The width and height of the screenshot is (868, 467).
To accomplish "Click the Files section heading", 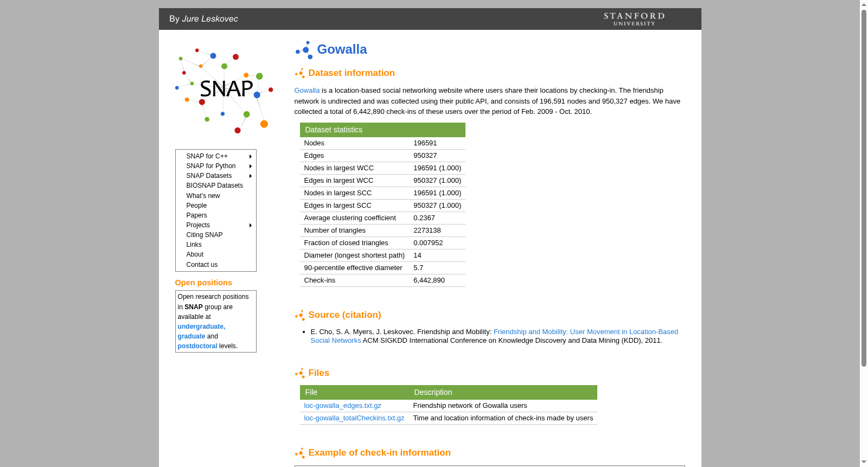I will [319, 373].
